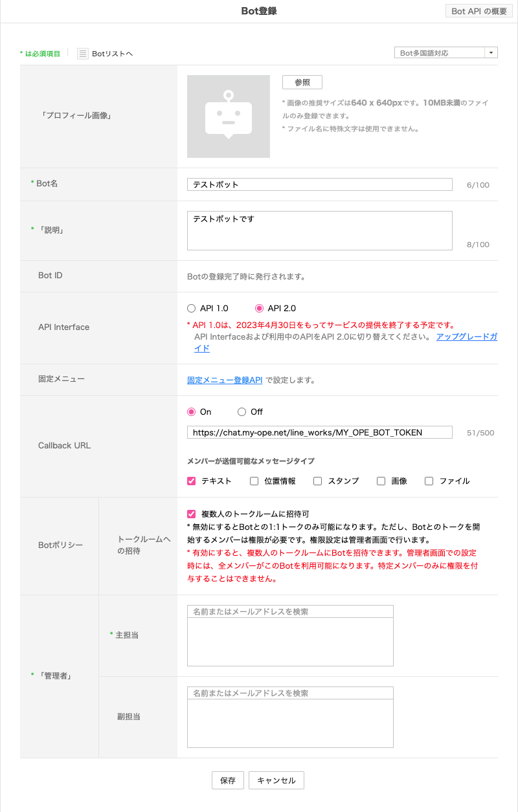This screenshot has width=518, height=812.
Task: Select the API 1.0 radio button
Action: [192, 308]
